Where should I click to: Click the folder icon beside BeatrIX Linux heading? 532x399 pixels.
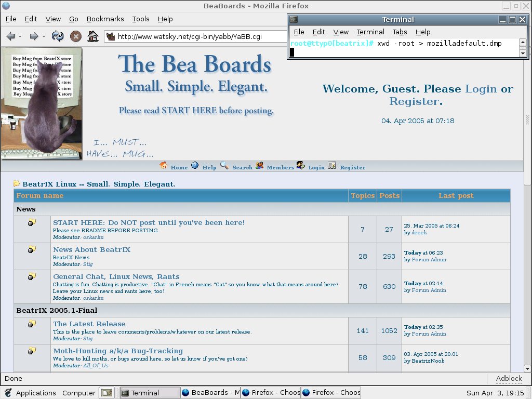[17, 183]
